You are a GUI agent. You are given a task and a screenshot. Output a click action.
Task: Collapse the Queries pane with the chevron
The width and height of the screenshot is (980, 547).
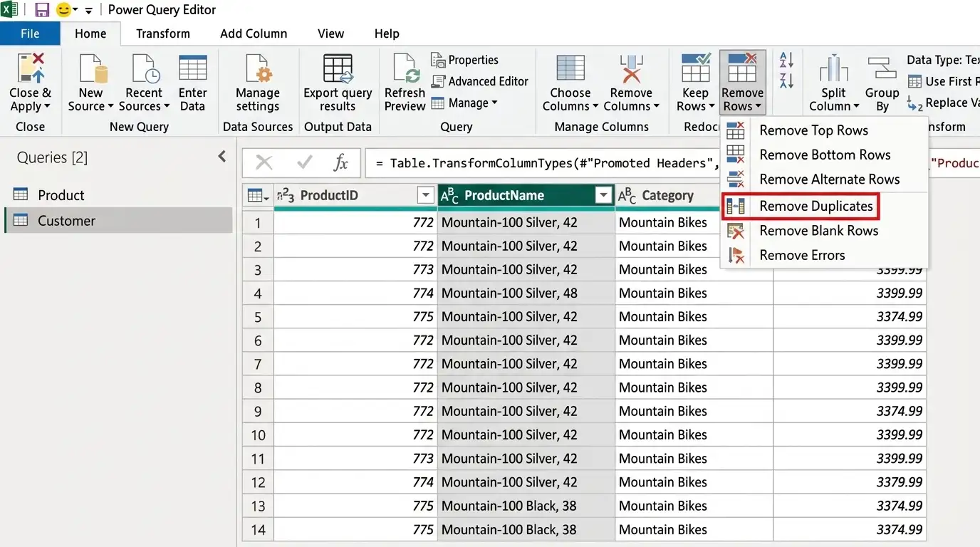221,156
